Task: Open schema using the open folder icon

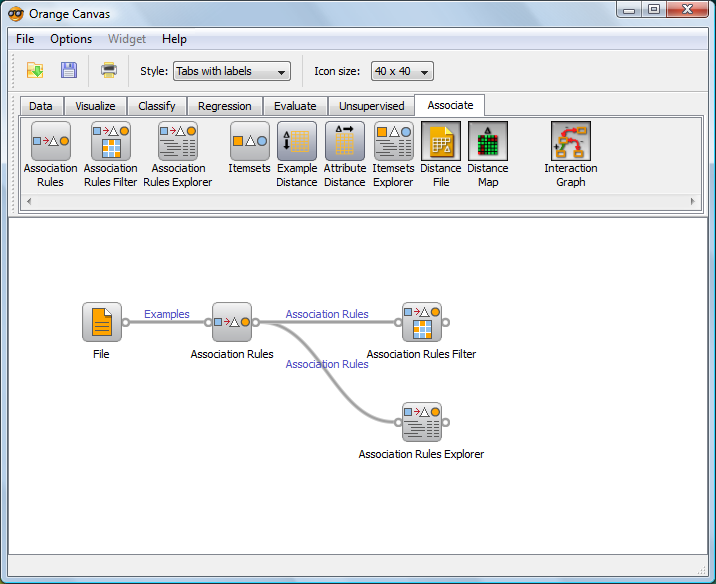Action: pyautogui.click(x=35, y=71)
